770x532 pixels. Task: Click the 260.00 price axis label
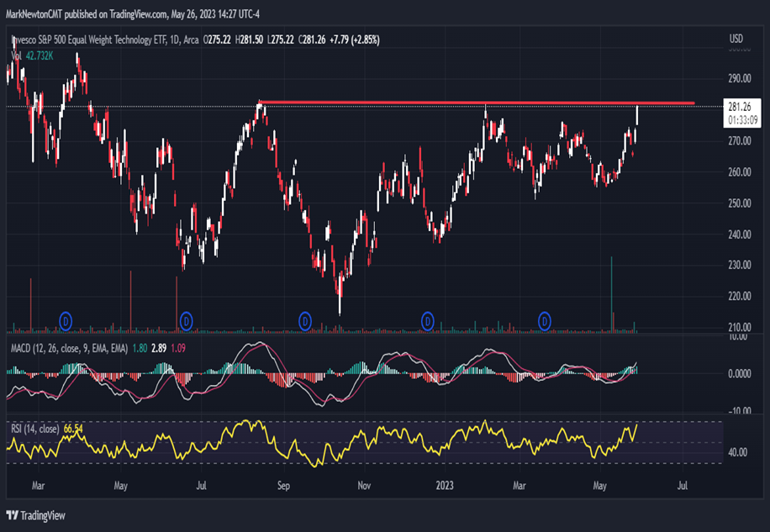point(740,172)
